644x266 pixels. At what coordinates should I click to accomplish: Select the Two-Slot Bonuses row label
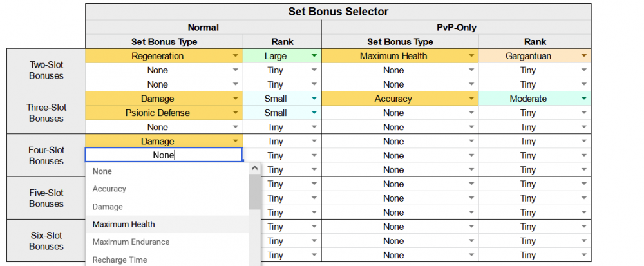point(46,70)
